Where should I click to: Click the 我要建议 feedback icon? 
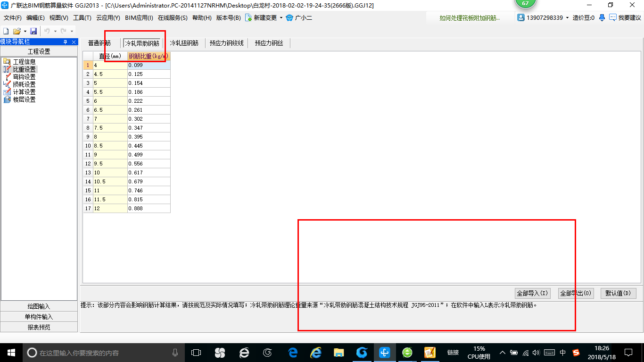(x=613, y=17)
